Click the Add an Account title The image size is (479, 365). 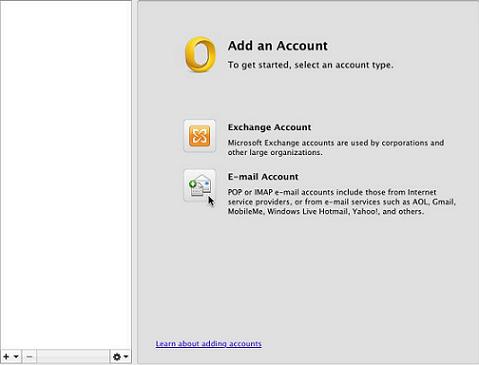point(278,46)
